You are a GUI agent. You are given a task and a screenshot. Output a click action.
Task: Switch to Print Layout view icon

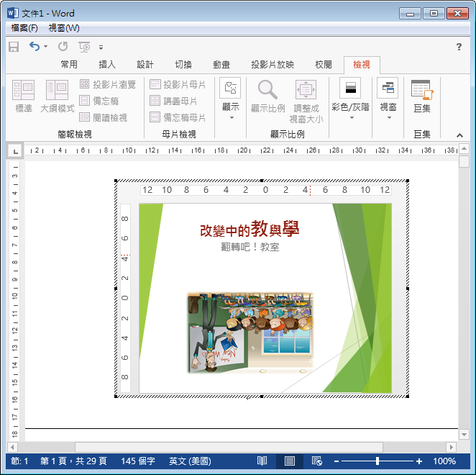tap(289, 461)
